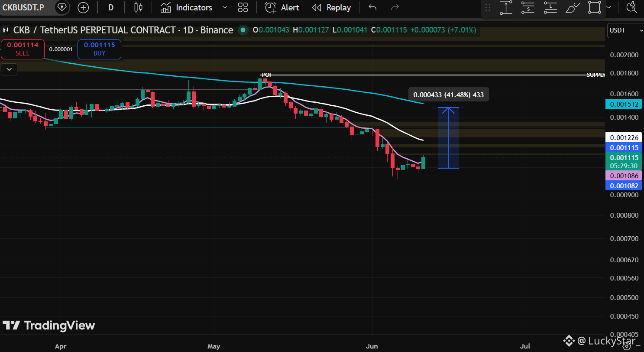Screen dimensions: 644x352
Task: Expand the dropdown arrow beside the rectangle tool
Action: point(609,7)
